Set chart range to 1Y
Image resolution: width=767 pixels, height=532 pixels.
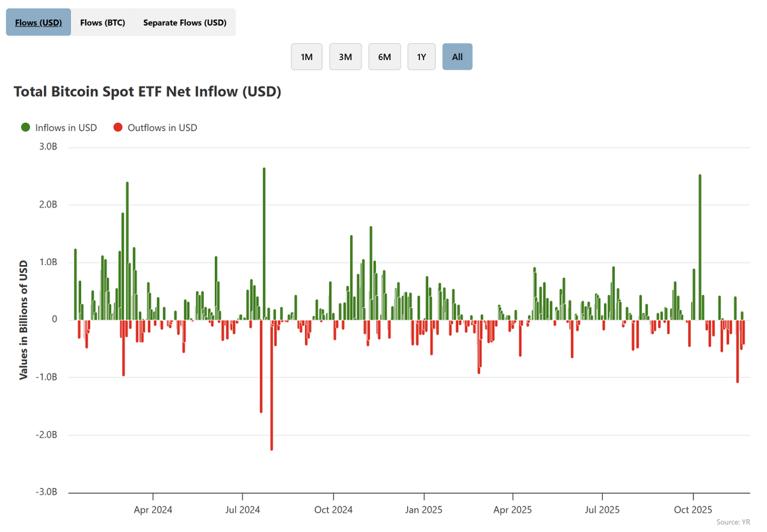coord(421,57)
